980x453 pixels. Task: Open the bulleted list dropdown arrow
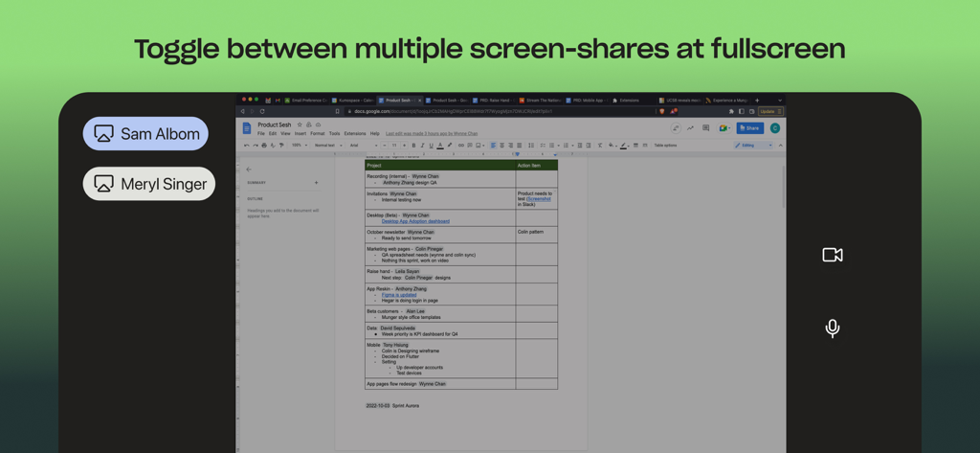click(559, 146)
